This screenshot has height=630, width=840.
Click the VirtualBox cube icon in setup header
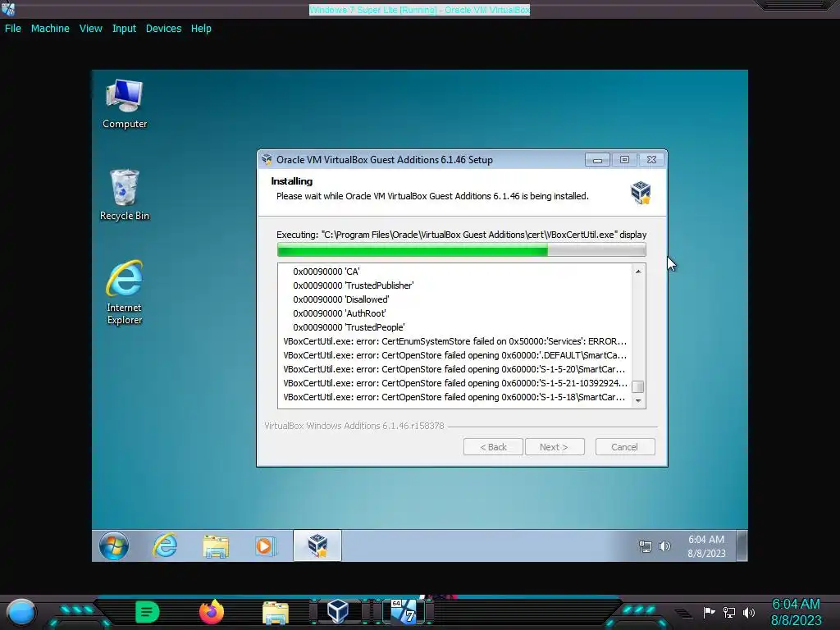[641, 192]
